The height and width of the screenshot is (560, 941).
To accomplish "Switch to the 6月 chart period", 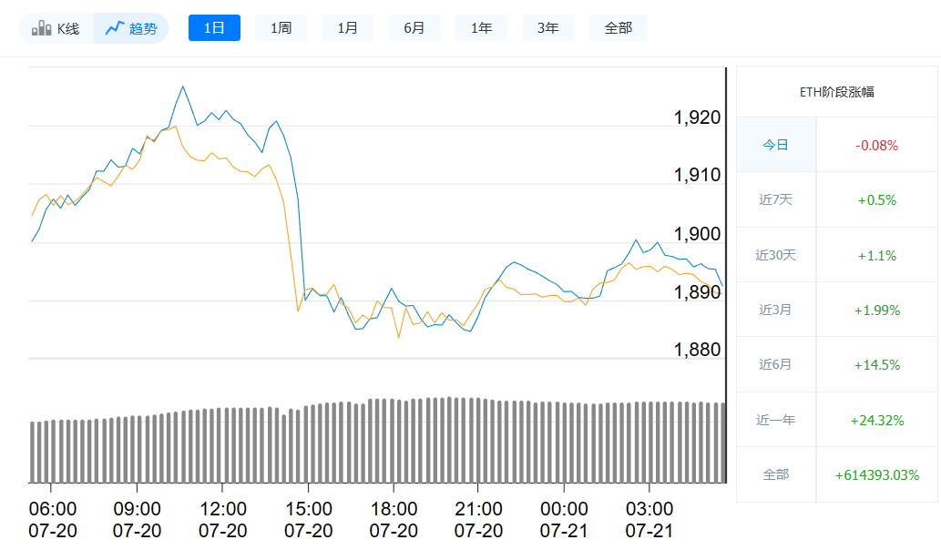I will pyautogui.click(x=414, y=27).
